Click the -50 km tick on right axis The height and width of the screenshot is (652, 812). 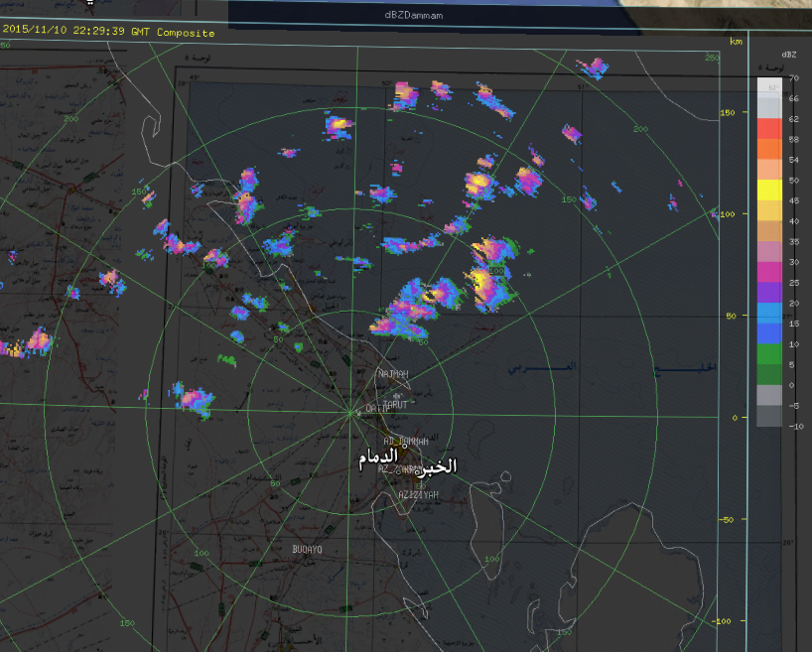click(728, 519)
